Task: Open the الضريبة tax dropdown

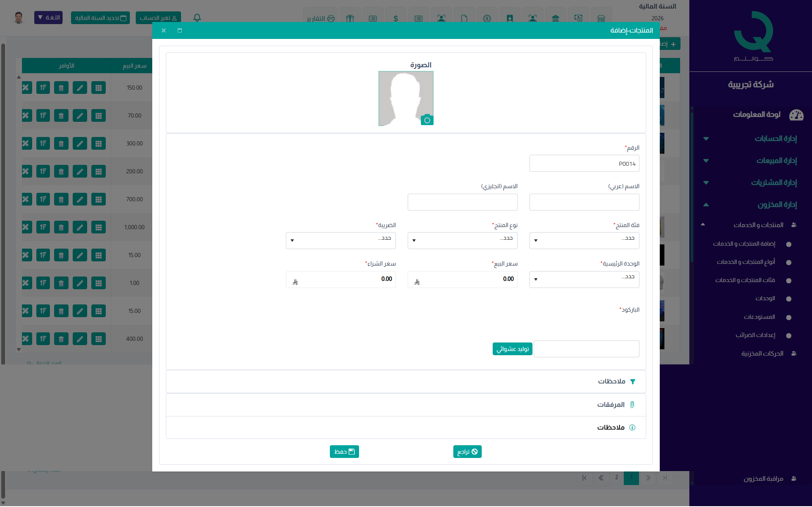Action: pyautogui.click(x=340, y=240)
